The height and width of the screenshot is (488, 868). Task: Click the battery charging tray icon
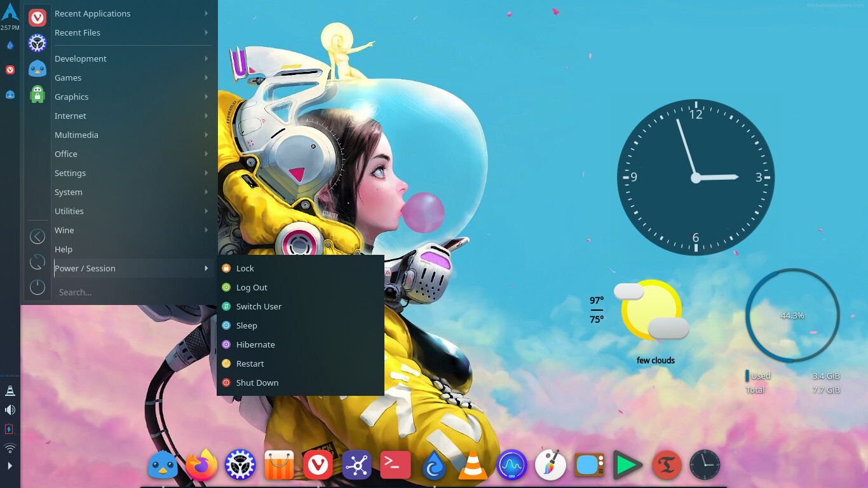pos(10,429)
